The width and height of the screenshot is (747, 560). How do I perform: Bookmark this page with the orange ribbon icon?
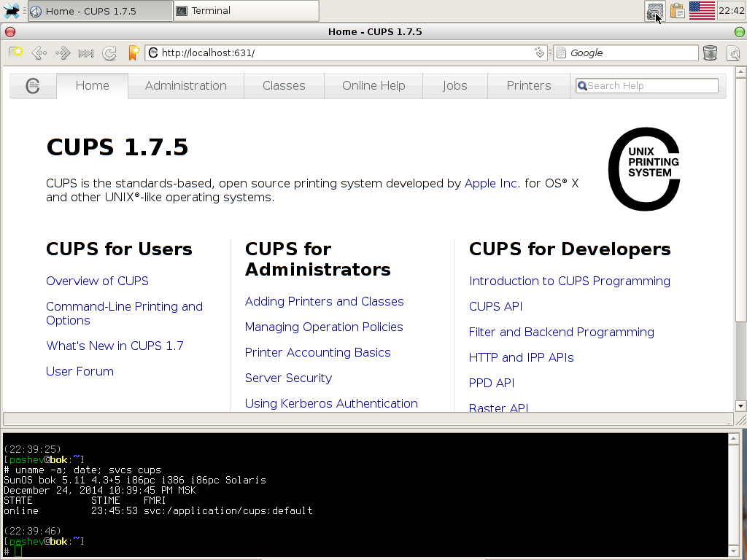pos(134,52)
